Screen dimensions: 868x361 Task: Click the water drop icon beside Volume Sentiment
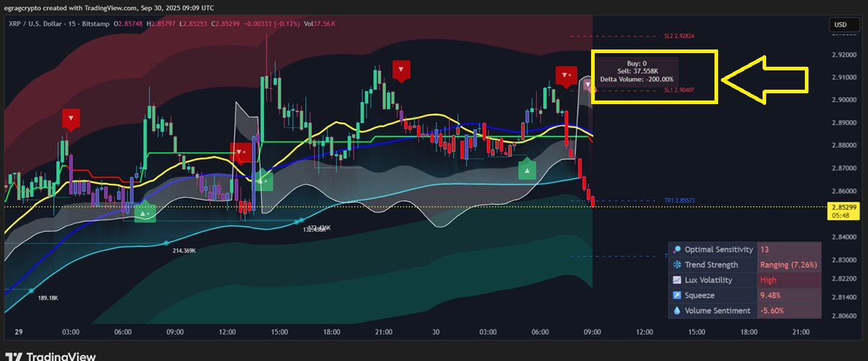pos(677,311)
